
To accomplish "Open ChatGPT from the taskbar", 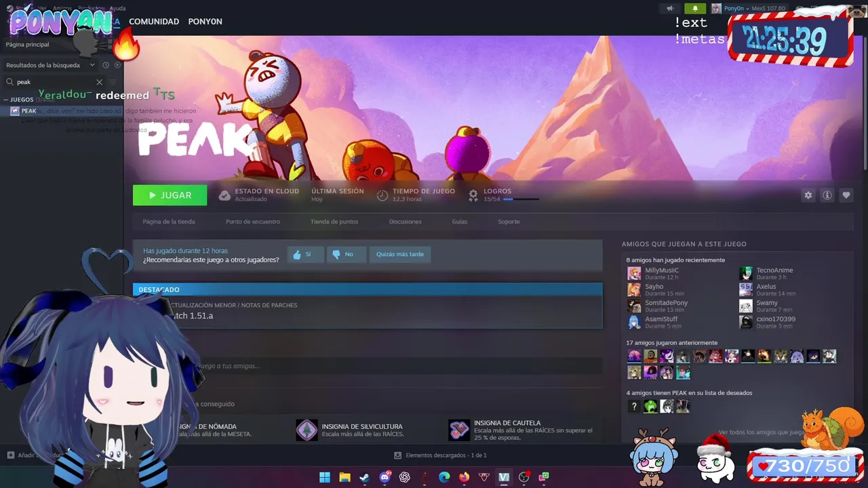I will (405, 477).
